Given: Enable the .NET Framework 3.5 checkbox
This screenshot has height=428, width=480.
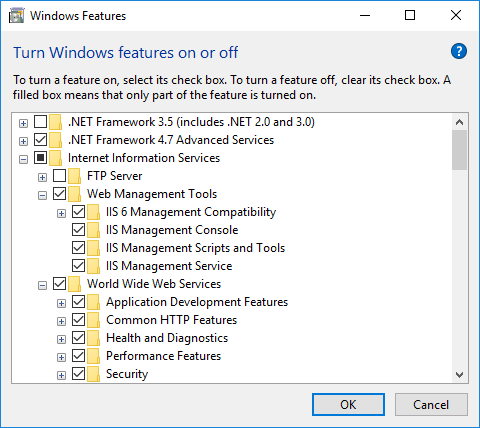Looking at the screenshot, I should (x=40, y=122).
